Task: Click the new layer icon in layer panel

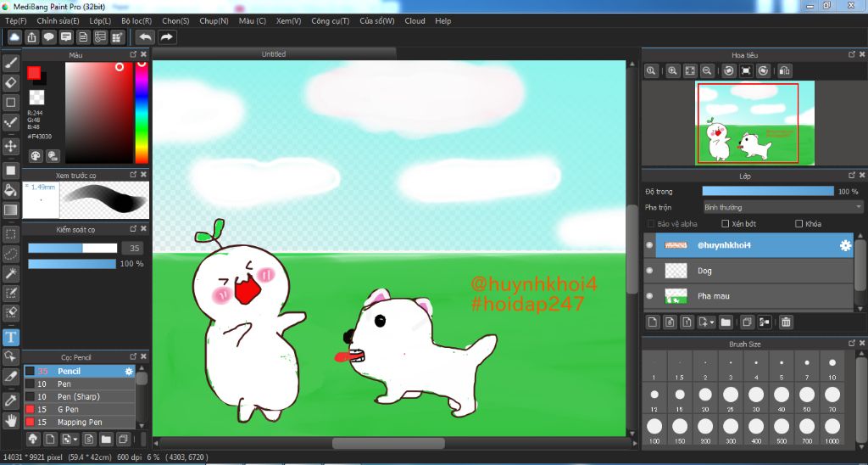Action: [653, 322]
